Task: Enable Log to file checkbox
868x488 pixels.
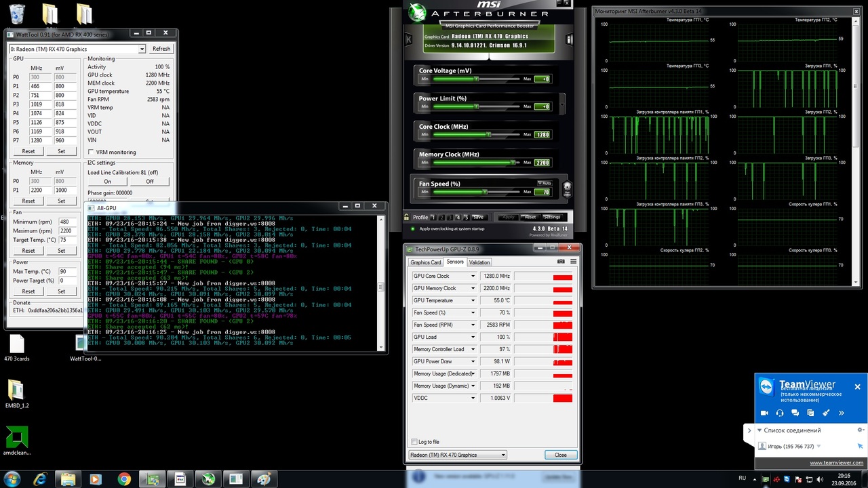Action: pos(414,442)
